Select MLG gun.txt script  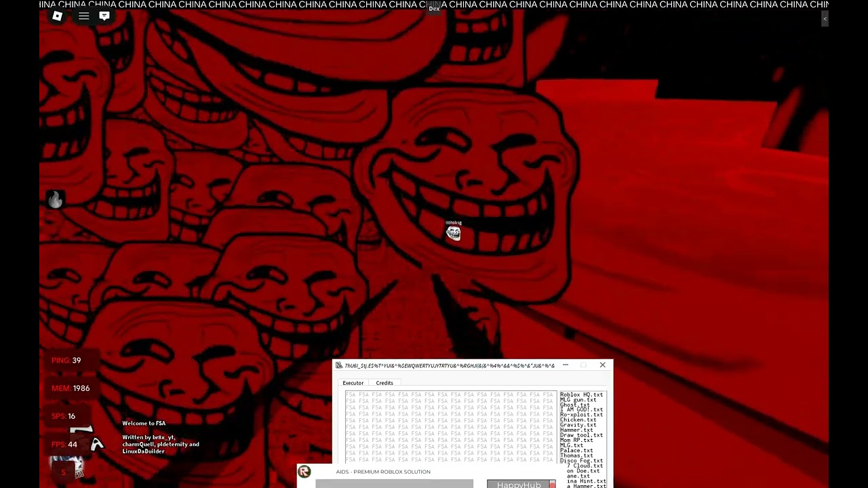[x=578, y=400]
